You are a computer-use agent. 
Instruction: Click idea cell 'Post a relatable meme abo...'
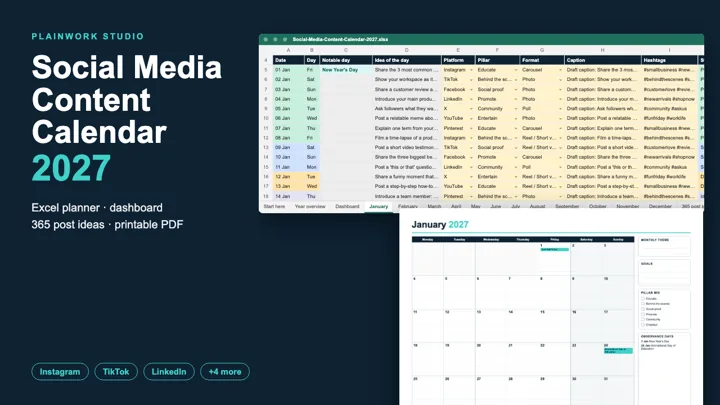point(406,118)
